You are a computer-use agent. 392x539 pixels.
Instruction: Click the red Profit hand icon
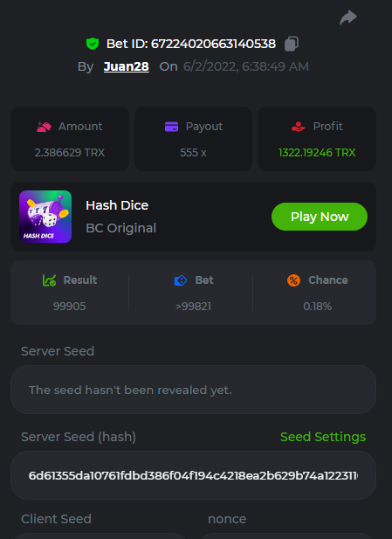coord(299,127)
